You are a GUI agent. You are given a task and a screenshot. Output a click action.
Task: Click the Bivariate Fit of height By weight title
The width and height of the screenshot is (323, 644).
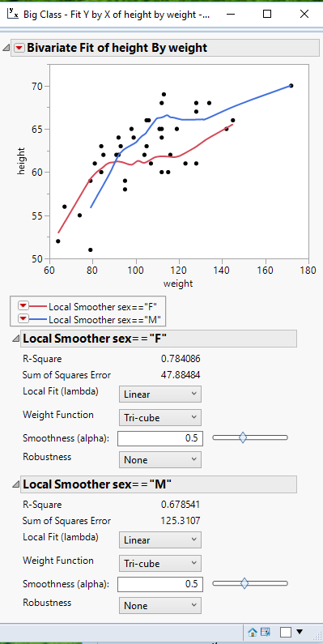pos(117,48)
